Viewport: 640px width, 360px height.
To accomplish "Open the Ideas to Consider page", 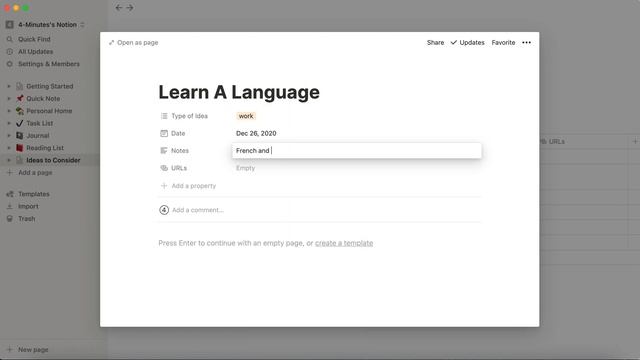I will coord(53,160).
